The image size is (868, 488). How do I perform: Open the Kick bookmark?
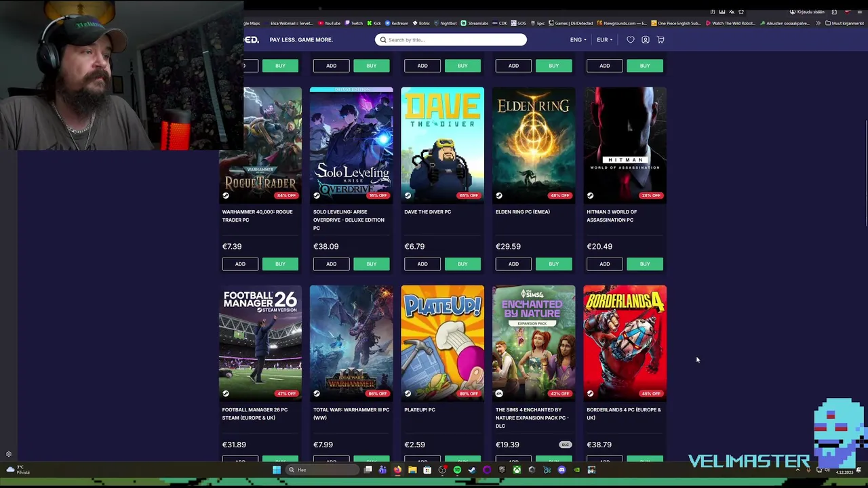pyautogui.click(x=374, y=23)
